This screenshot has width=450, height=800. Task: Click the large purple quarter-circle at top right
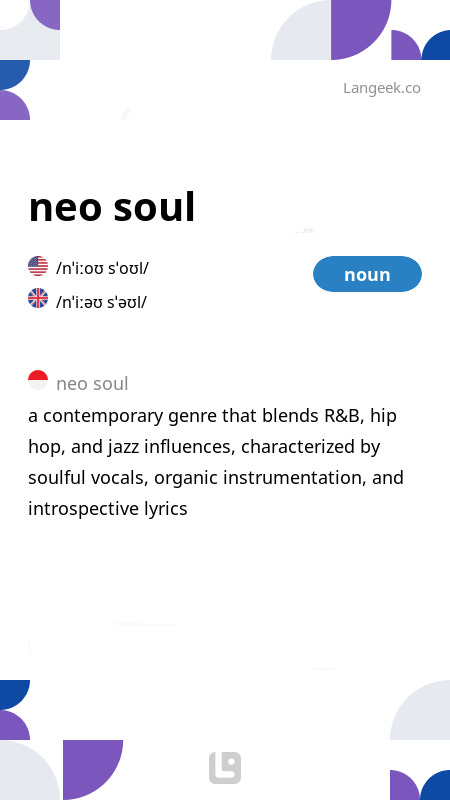361,30
